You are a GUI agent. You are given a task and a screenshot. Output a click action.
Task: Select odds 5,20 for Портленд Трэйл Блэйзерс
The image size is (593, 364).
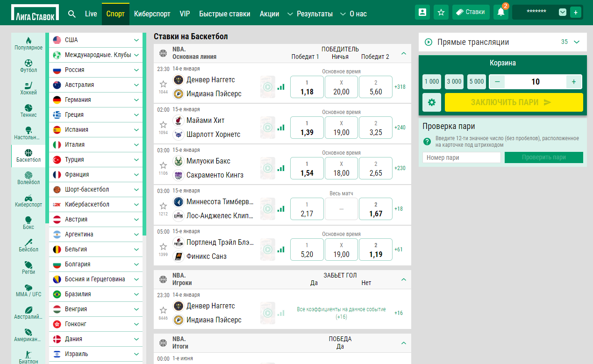[x=307, y=250]
